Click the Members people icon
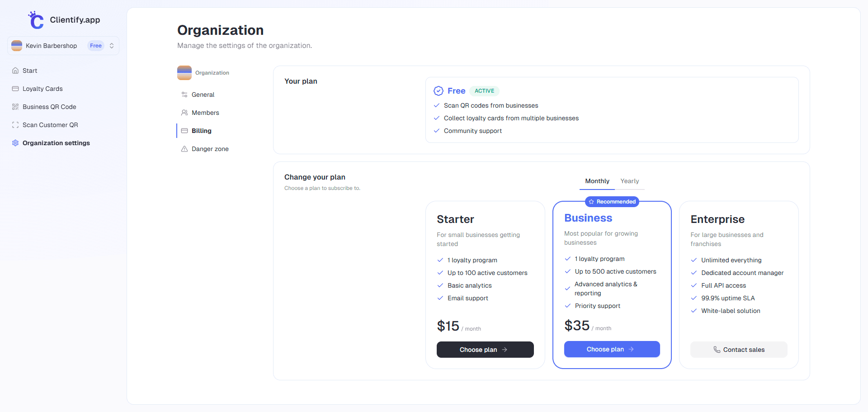The height and width of the screenshot is (412, 868). click(184, 113)
